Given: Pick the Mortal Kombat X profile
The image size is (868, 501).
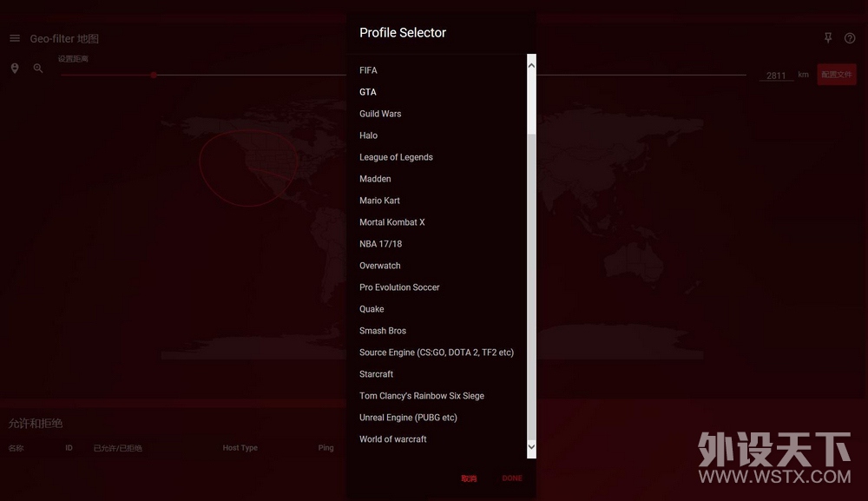Looking at the screenshot, I should 392,222.
